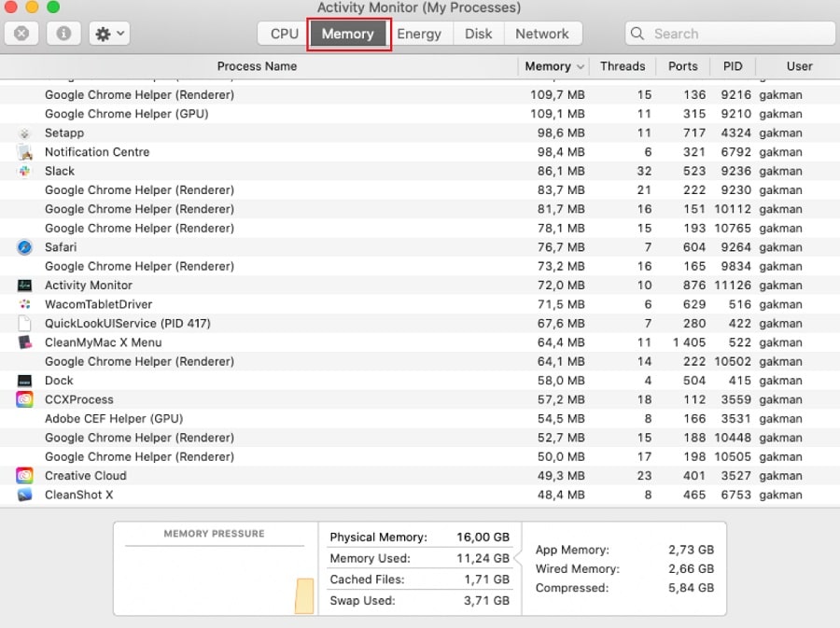Click the Wired Memory 2,66 GB value

(691, 568)
